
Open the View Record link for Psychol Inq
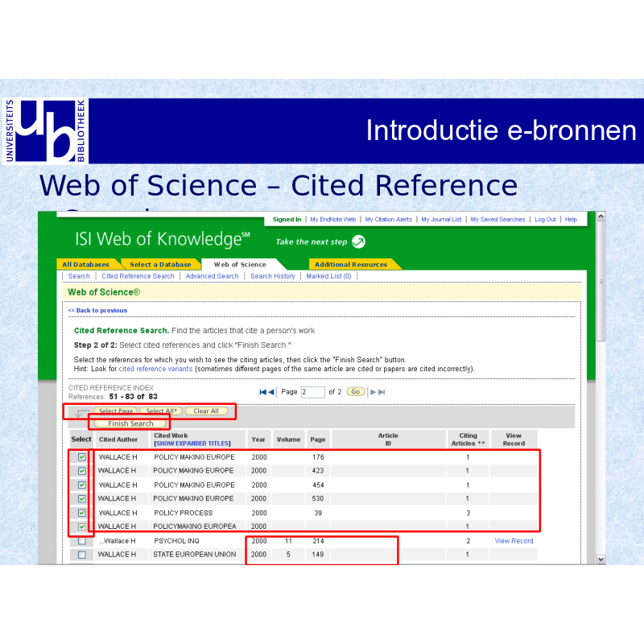coord(514,541)
